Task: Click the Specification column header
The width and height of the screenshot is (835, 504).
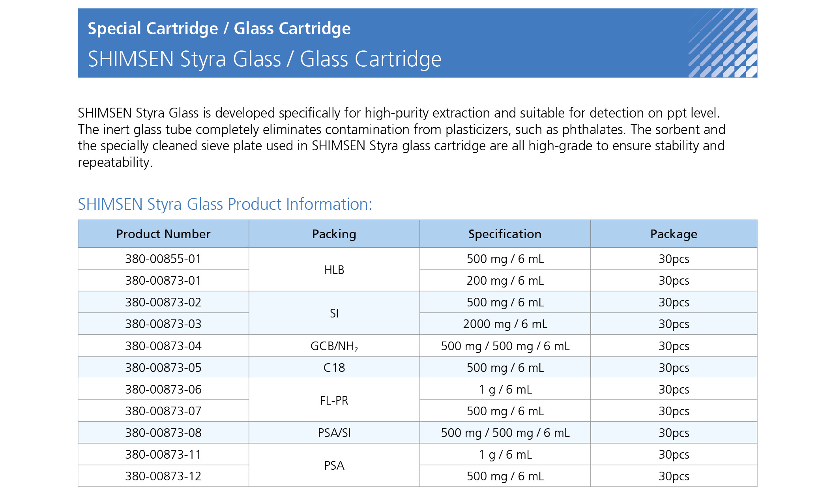Action: pyautogui.click(x=505, y=234)
